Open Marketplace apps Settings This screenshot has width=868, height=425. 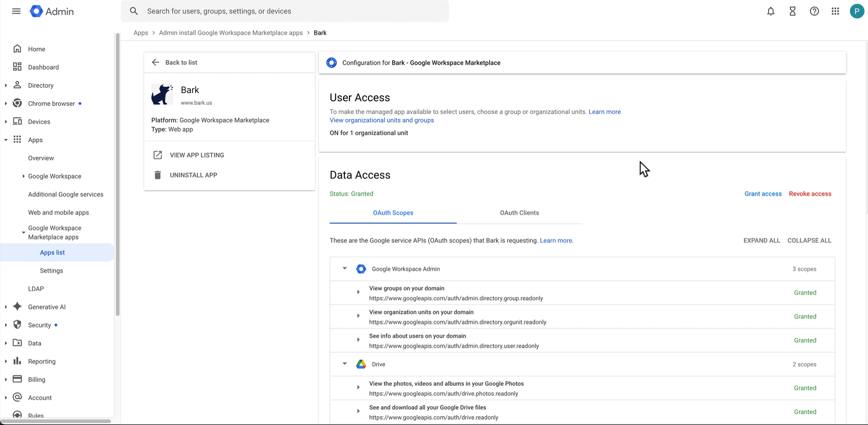52,270
